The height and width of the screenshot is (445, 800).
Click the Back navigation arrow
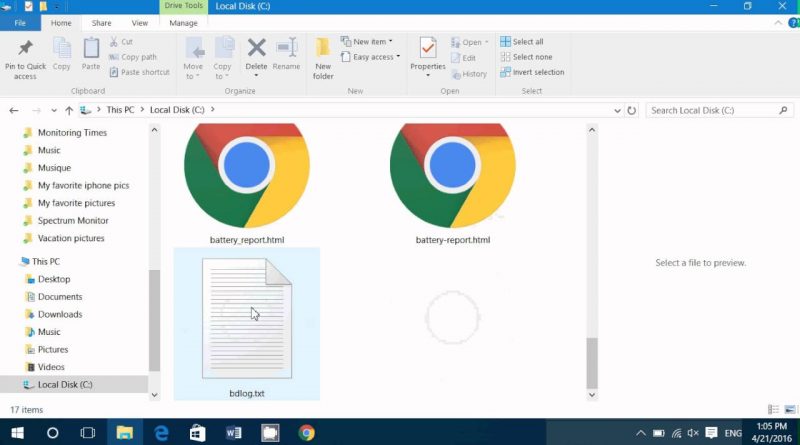[x=14, y=110]
